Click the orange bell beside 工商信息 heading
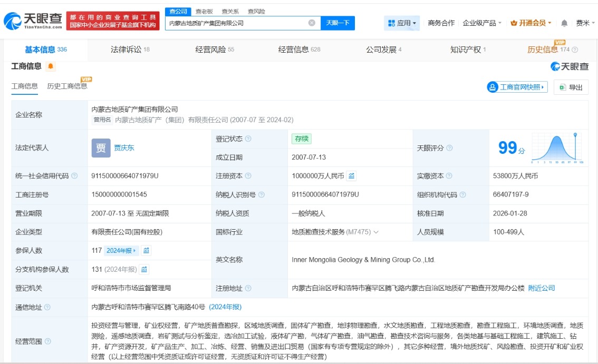Screen dimensions: 598x364 point(51,66)
